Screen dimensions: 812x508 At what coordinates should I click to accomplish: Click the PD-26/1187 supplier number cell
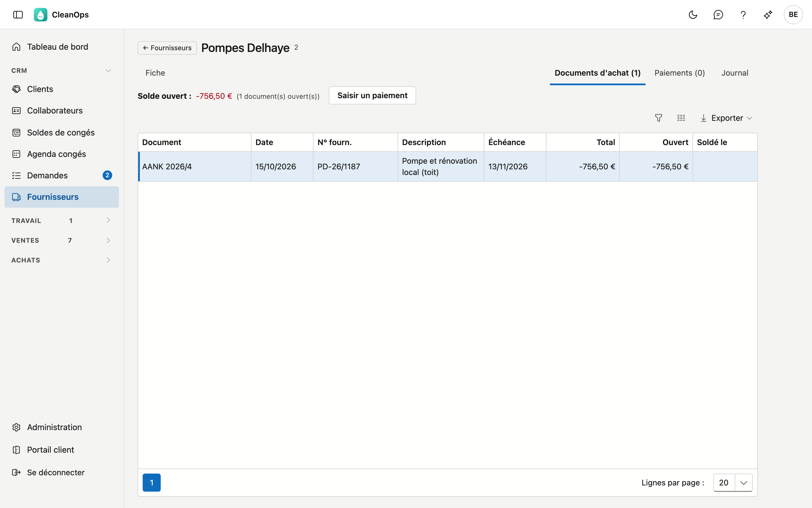[x=355, y=167]
